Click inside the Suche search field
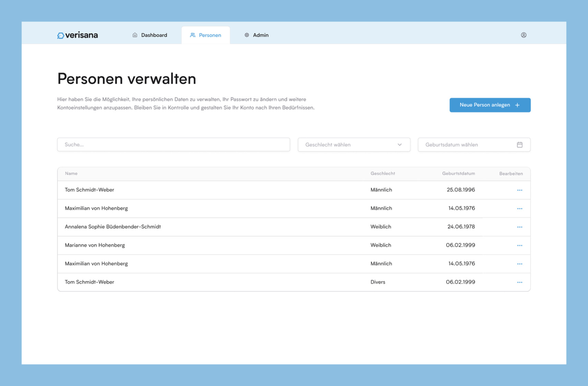The image size is (588, 386). [173, 144]
